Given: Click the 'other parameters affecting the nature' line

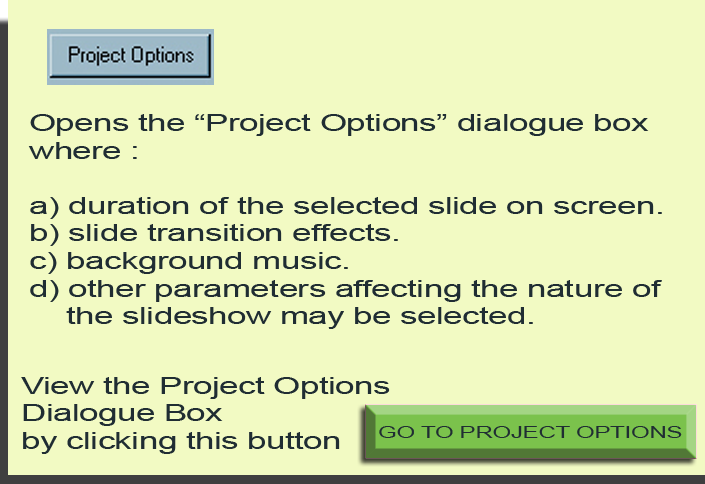Looking at the screenshot, I should pos(345,289).
